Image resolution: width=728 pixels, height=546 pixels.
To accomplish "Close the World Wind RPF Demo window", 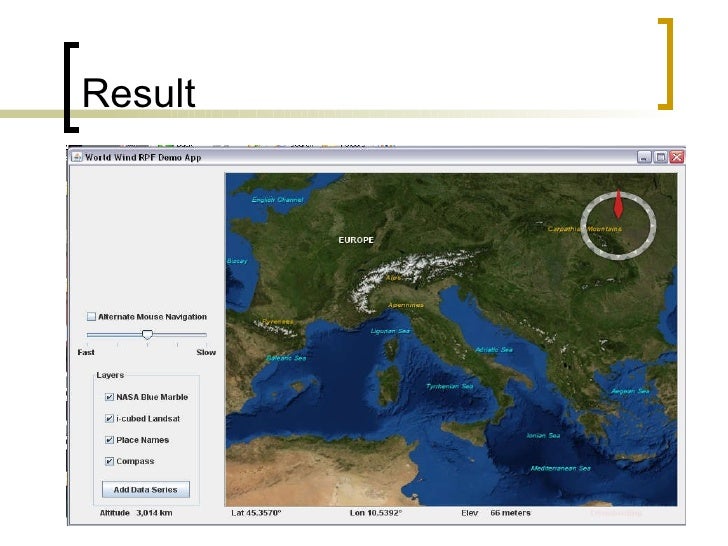I will 676,157.
